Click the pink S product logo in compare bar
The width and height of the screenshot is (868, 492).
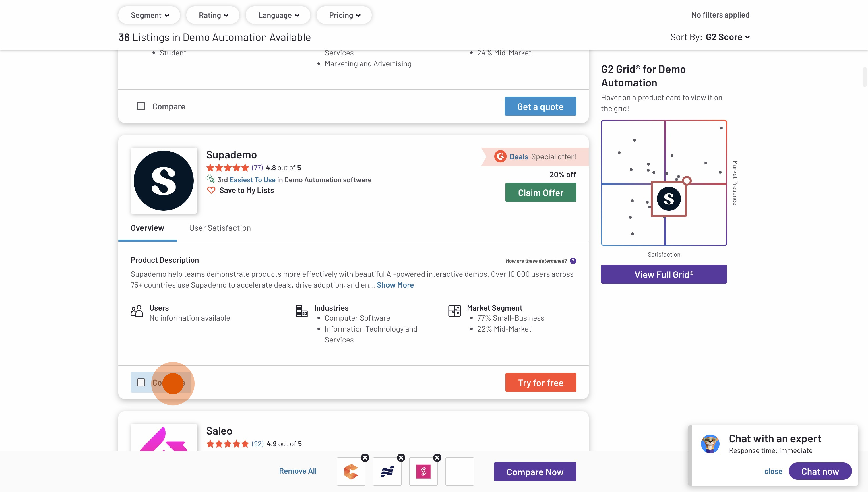click(423, 472)
